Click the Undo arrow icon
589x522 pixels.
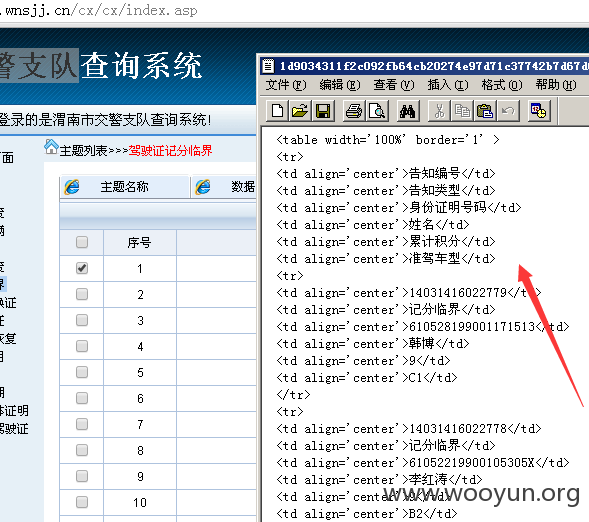[508, 111]
